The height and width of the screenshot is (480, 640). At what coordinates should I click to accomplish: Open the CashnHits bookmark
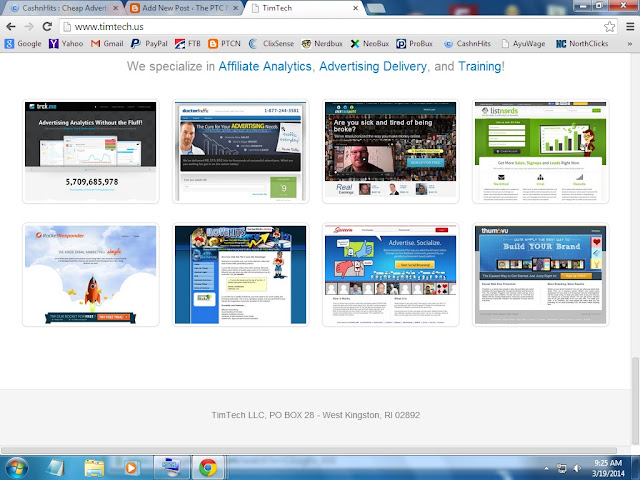click(x=467, y=44)
